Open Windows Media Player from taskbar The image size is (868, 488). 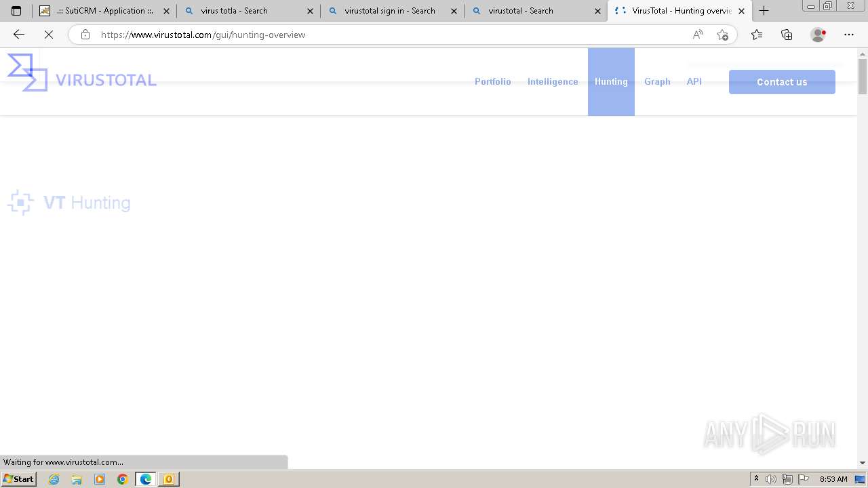click(x=100, y=479)
